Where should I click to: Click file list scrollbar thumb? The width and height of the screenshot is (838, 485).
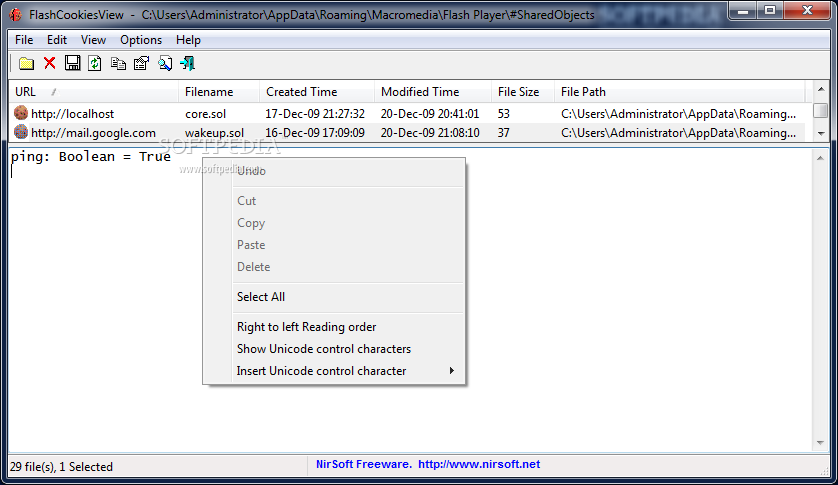coord(821,110)
